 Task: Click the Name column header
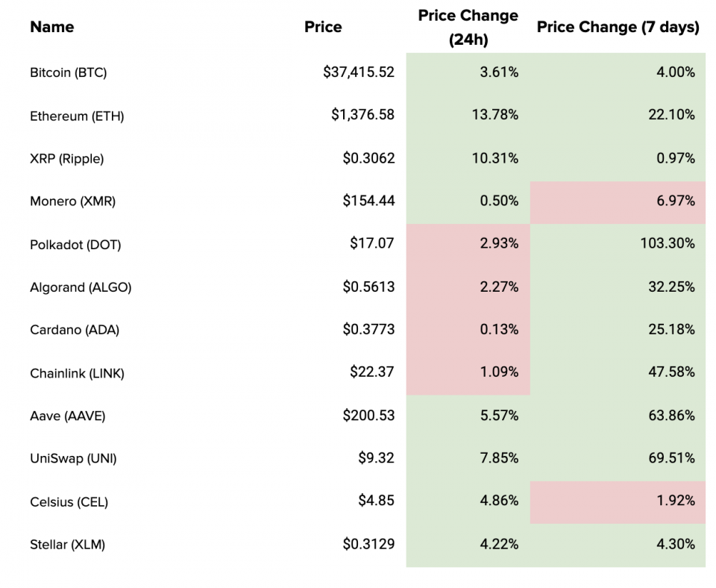(52, 28)
